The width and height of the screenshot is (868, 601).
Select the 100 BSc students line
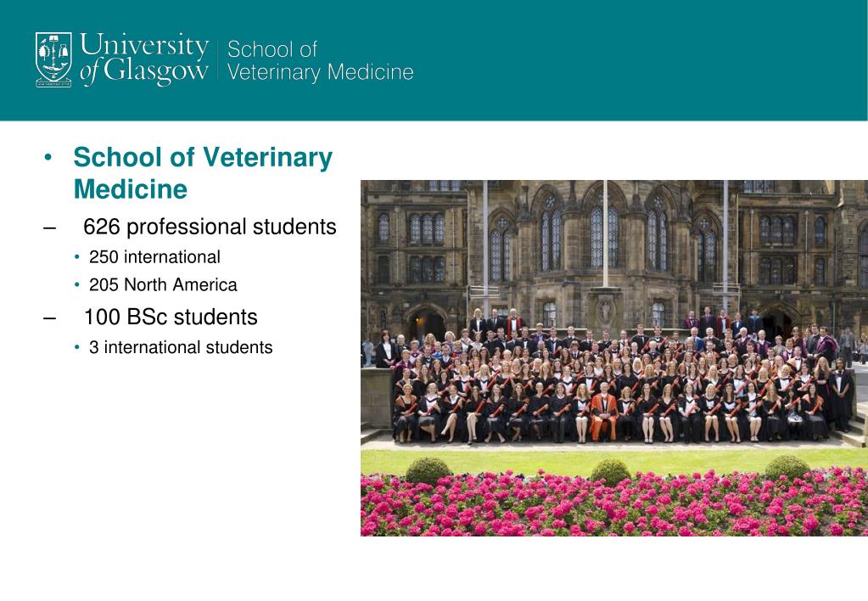(170, 317)
